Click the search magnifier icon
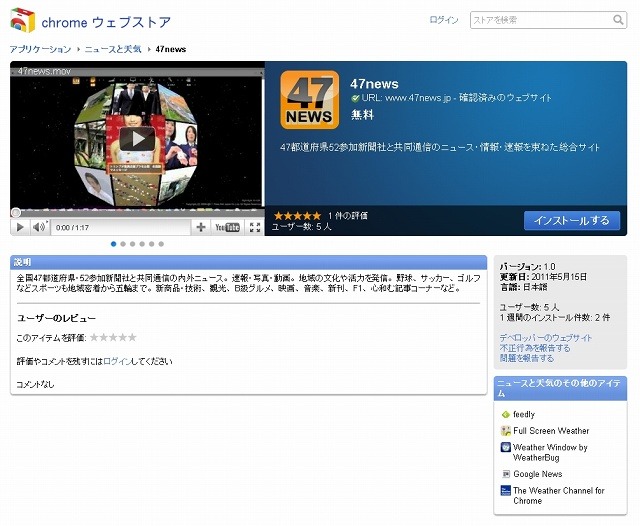 pos(618,20)
